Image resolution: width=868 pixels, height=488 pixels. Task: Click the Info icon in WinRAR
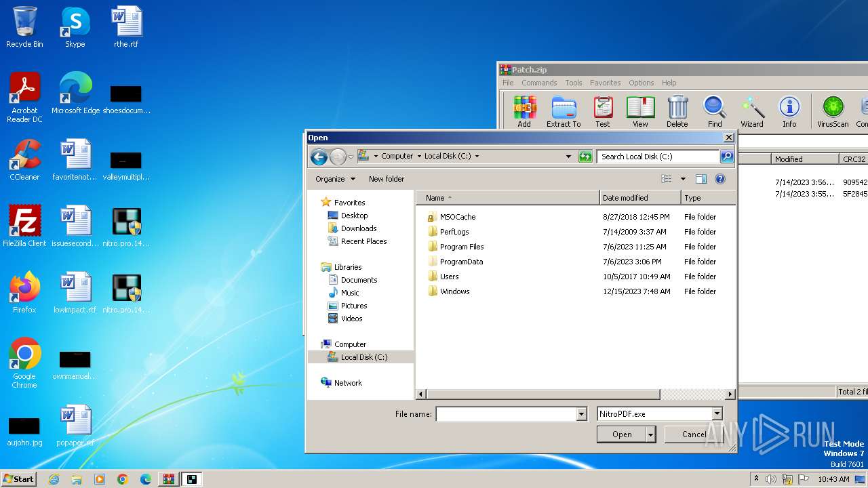pyautogui.click(x=789, y=111)
